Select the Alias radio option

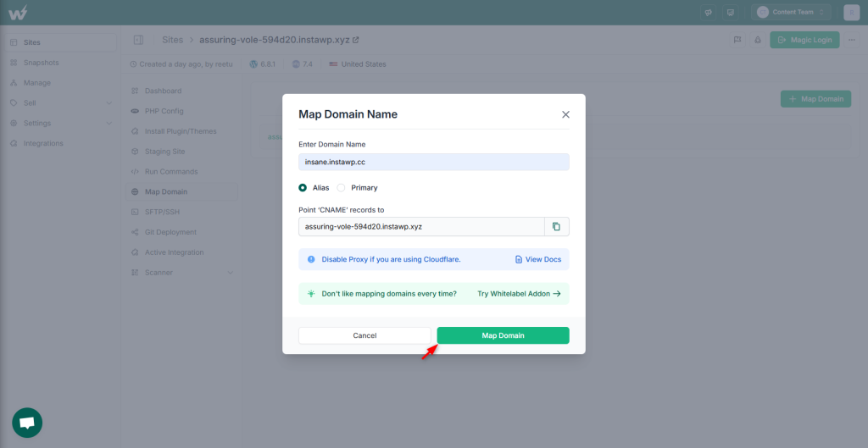(303, 187)
